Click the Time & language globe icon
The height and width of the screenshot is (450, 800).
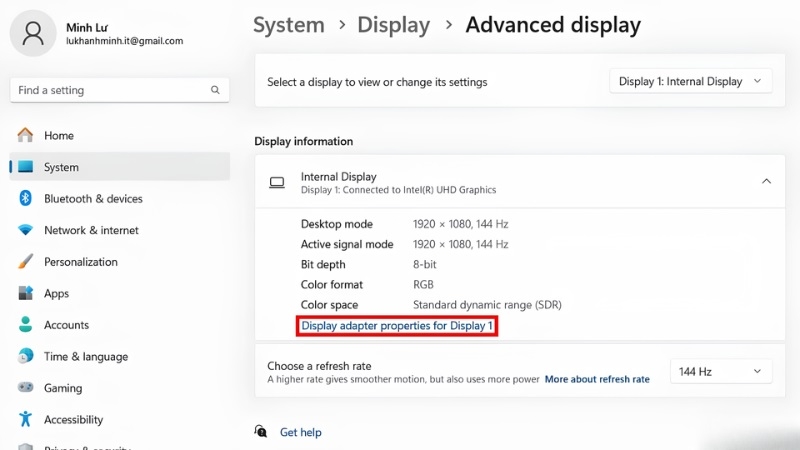pos(25,356)
